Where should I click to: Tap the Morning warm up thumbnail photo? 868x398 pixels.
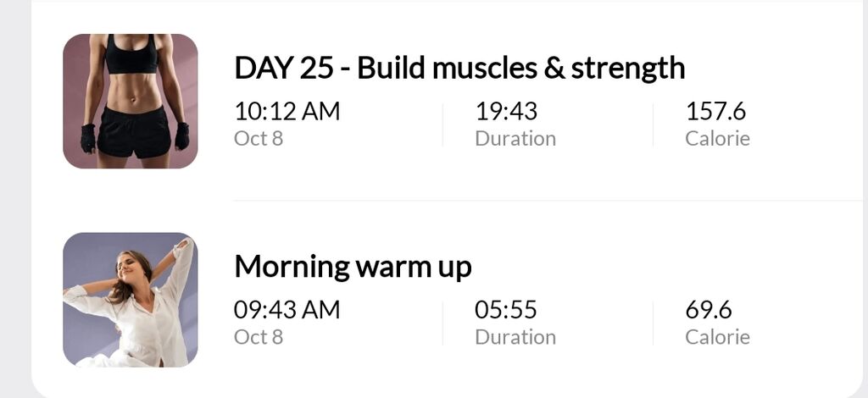pyautogui.click(x=130, y=300)
